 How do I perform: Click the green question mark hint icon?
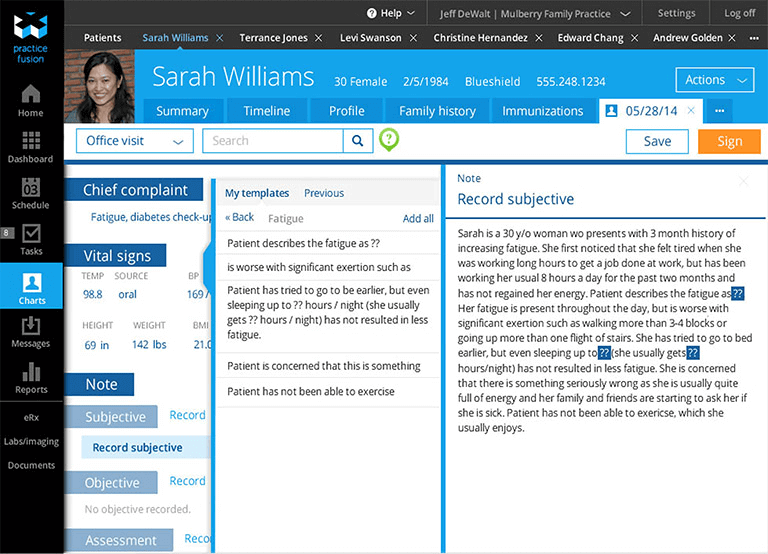click(389, 141)
